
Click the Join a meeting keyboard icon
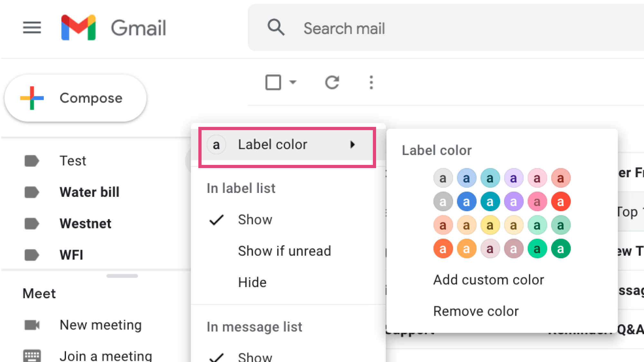[32, 356]
